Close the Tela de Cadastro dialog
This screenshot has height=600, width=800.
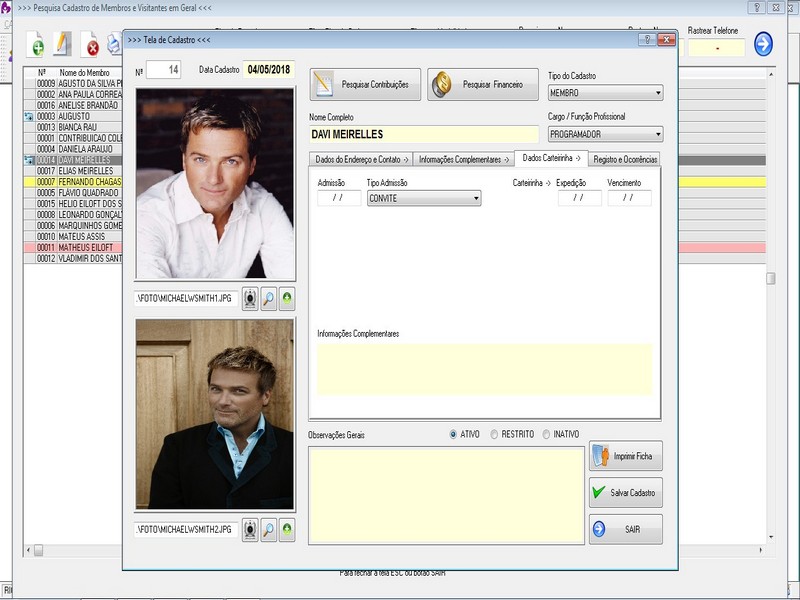(x=666, y=40)
